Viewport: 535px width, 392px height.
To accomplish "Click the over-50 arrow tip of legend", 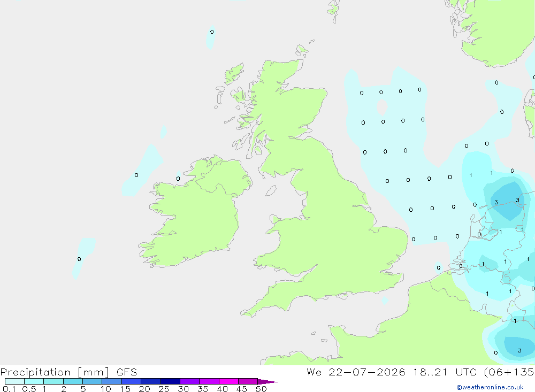I will [x=268, y=382].
